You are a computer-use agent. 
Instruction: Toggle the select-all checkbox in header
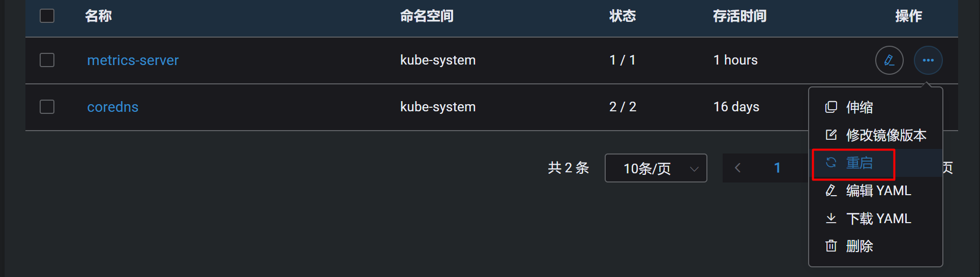tap(47, 16)
